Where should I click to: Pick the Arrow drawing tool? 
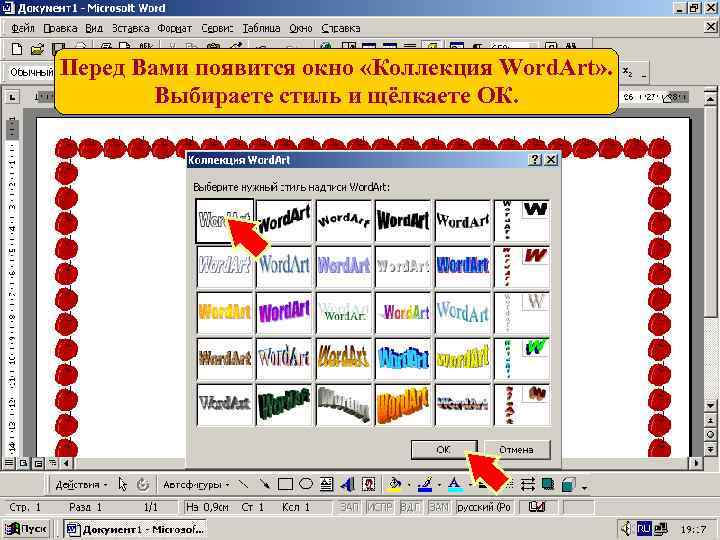264,484
